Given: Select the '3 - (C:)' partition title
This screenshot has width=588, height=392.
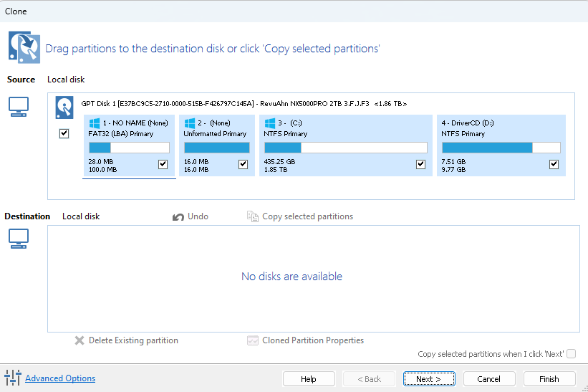Looking at the screenshot, I should pos(290,123).
